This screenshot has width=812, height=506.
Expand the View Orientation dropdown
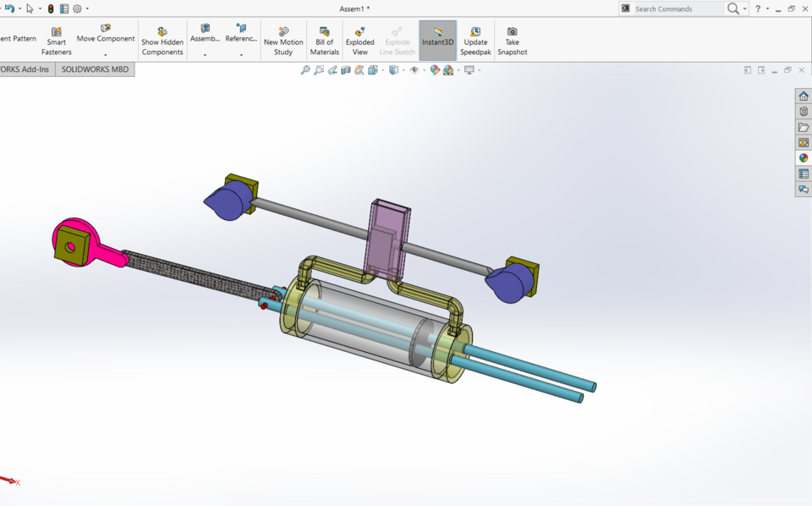[x=385, y=70]
